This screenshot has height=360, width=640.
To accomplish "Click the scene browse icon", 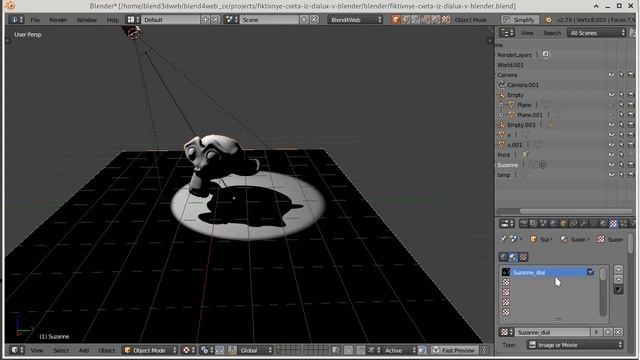I will 231,20.
